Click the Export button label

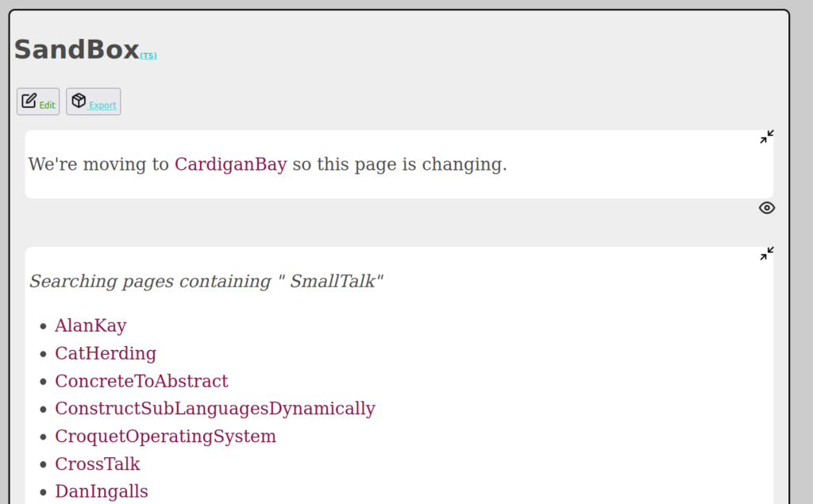click(102, 106)
